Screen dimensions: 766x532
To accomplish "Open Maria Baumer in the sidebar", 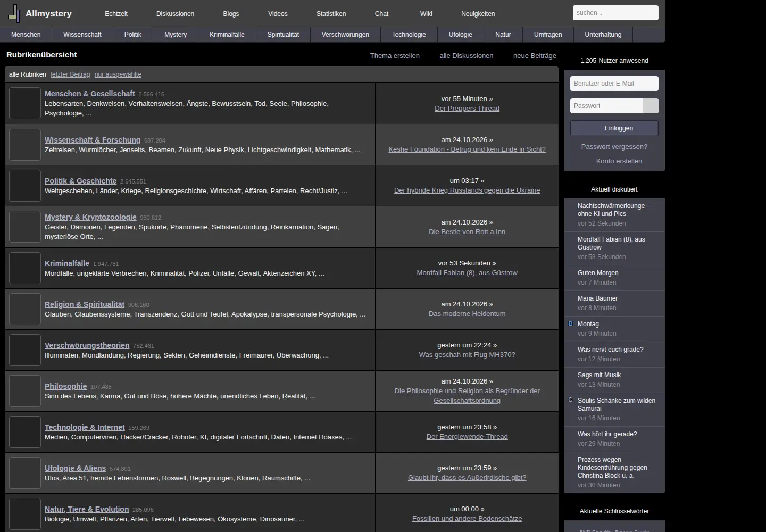I will 598,298.
